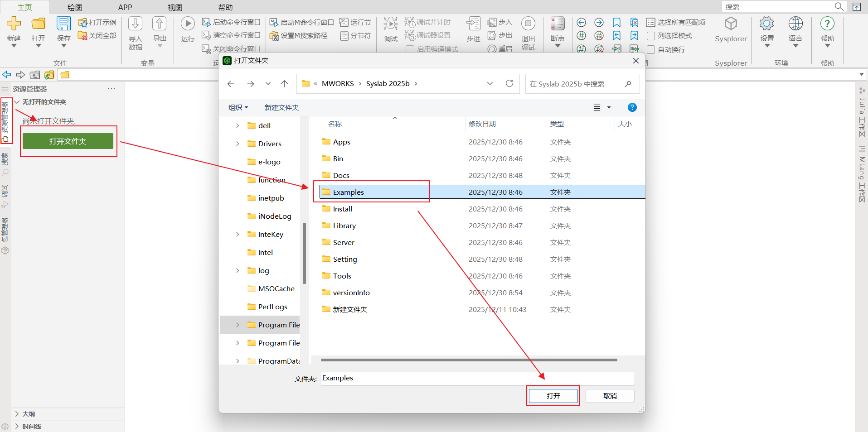
Task: Open the 设置 gear settings icon
Action: click(x=767, y=24)
